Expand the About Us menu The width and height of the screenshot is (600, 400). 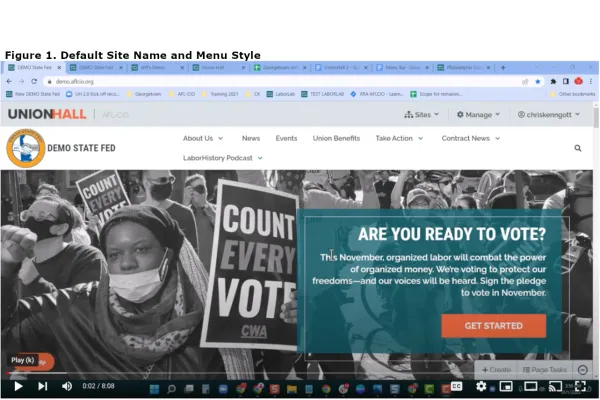[202, 138]
